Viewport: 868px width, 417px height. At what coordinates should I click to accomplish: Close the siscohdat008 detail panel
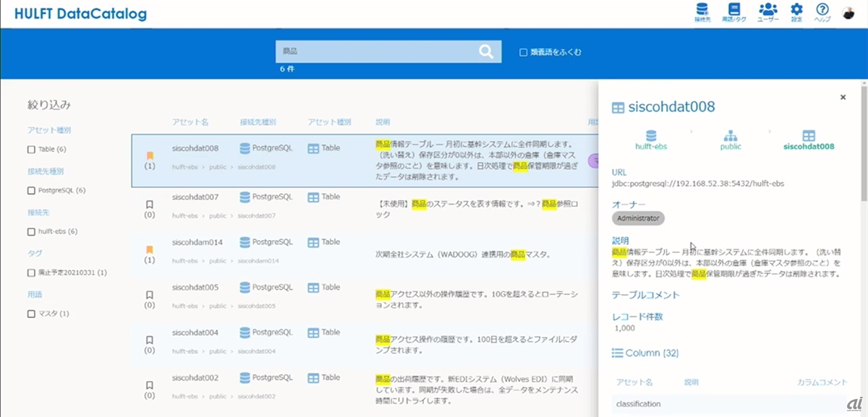pos(843,98)
